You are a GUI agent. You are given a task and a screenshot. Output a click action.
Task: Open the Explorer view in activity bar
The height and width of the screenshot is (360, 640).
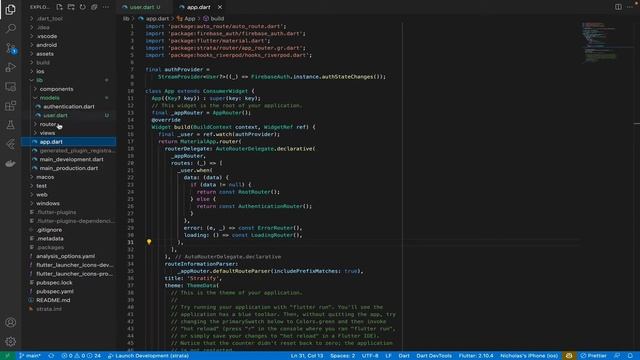(11, 9)
